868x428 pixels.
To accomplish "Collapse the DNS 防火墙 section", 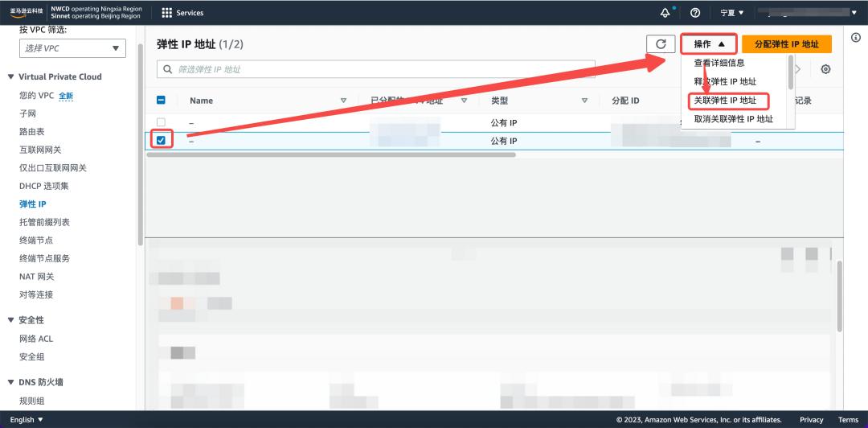I will (x=10, y=382).
